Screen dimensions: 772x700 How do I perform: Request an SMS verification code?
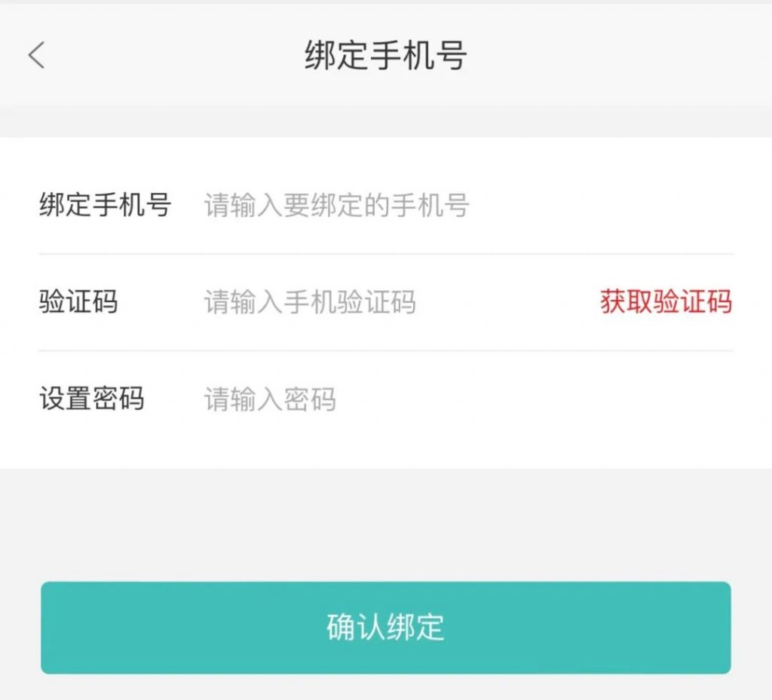point(666,302)
